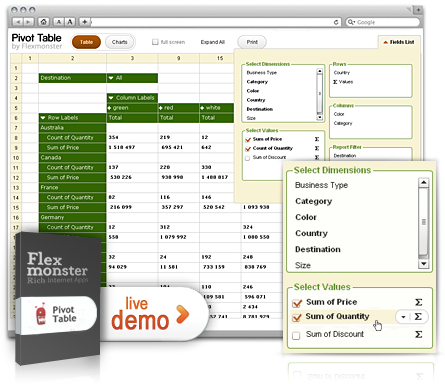Select the France row label
This screenshot has height=384, width=445.
(49, 187)
